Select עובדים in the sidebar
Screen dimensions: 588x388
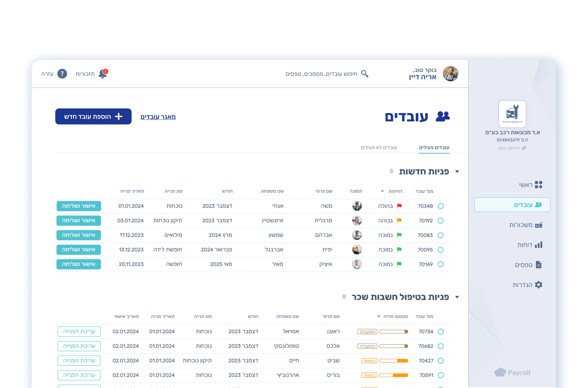tap(512, 205)
